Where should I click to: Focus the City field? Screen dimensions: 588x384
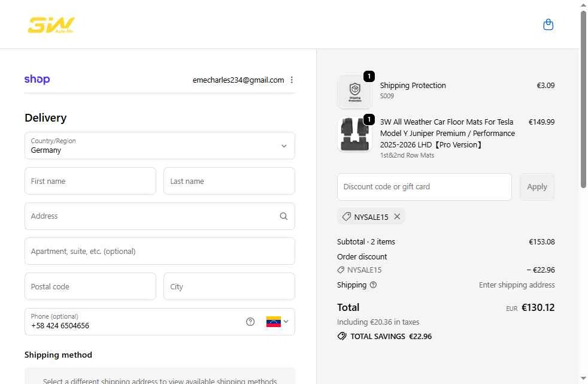[x=229, y=286]
